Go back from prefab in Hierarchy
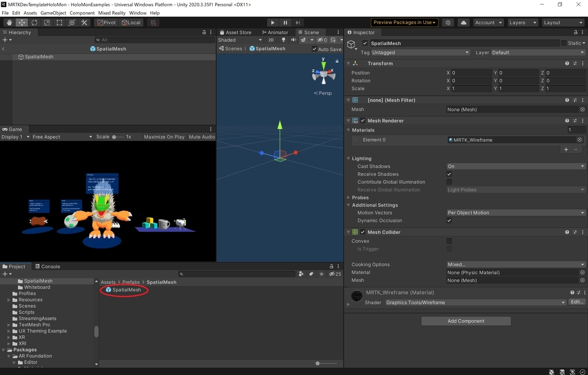Viewport: 588px width, 375px height. click(x=3, y=49)
